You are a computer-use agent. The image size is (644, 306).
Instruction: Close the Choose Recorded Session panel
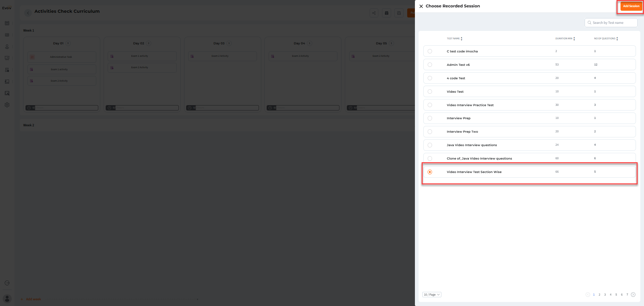pyautogui.click(x=421, y=6)
